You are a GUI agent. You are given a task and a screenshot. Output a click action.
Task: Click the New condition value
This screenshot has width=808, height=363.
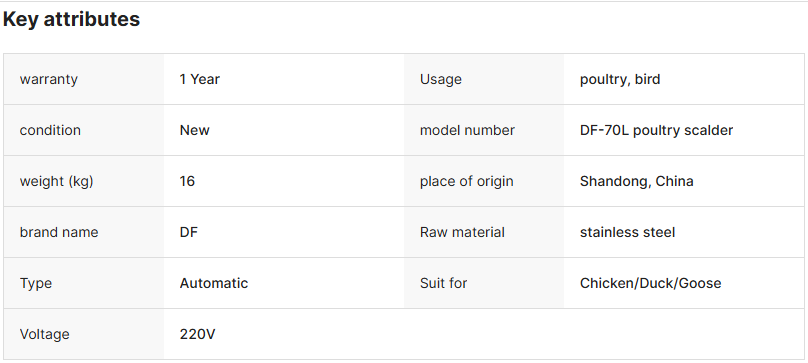pos(194,130)
